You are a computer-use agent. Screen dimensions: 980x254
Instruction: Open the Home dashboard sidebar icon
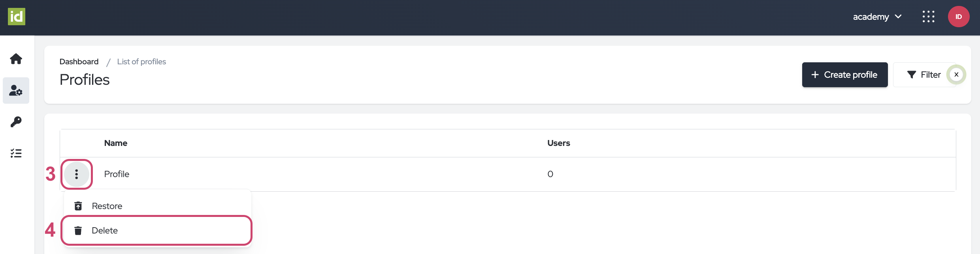(x=16, y=59)
